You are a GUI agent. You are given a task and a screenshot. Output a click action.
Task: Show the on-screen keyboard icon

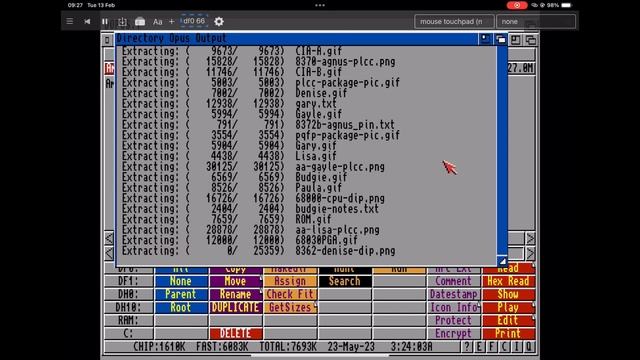140,21
